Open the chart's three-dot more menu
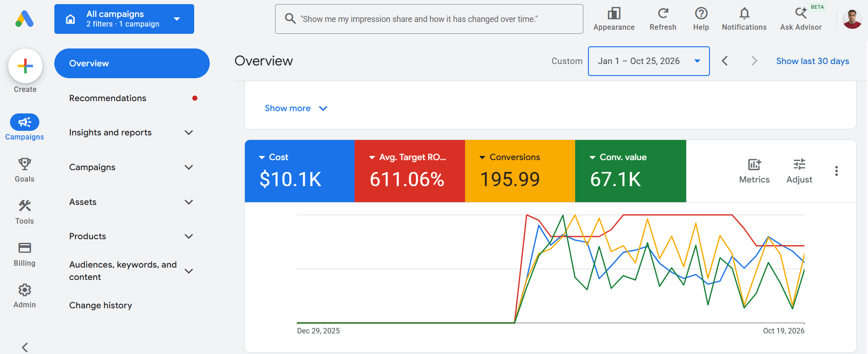Image resolution: width=868 pixels, height=354 pixels. point(836,171)
